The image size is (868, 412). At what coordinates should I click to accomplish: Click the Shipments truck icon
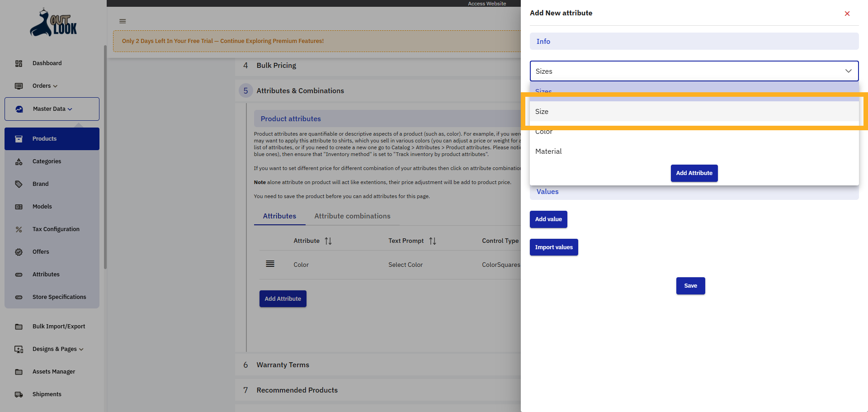19,394
